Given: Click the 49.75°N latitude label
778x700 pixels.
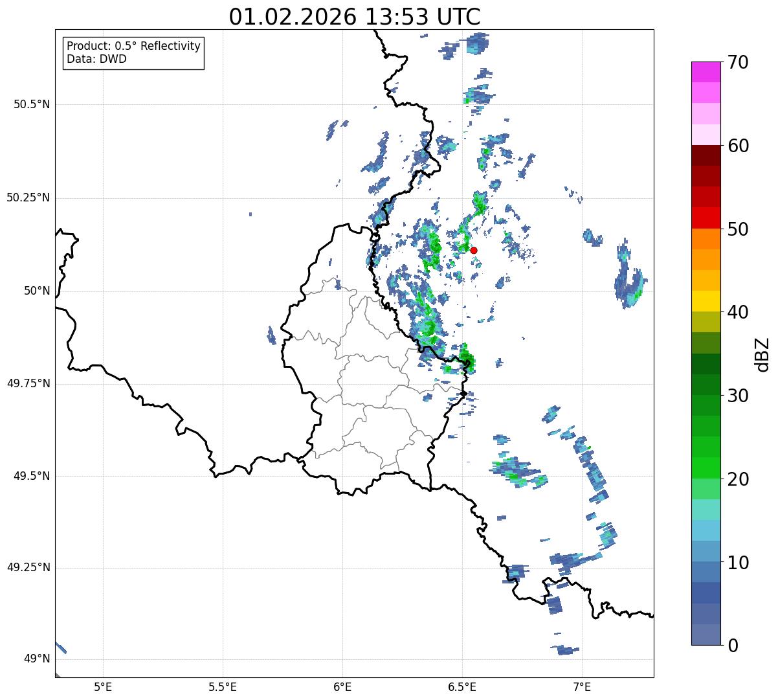Looking at the screenshot, I should click(28, 383).
